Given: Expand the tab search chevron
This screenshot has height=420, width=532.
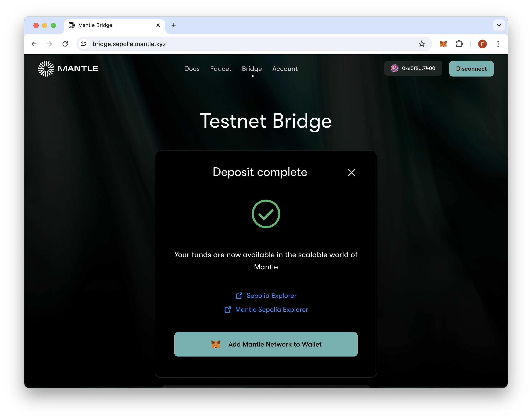Looking at the screenshot, I should click(499, 25).
